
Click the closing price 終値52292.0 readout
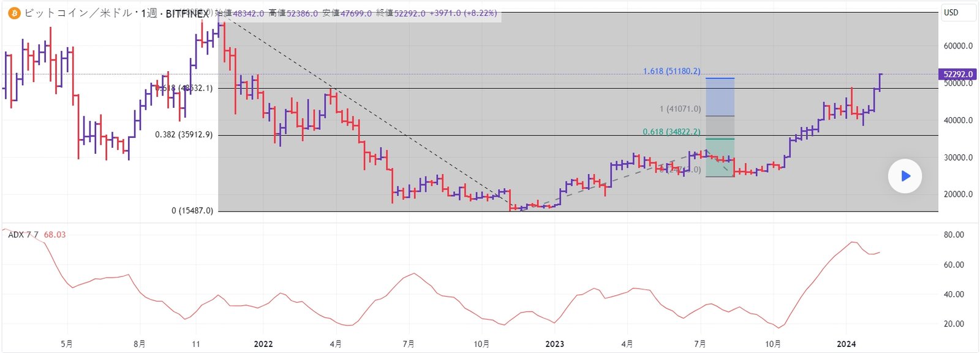(400, 13)
